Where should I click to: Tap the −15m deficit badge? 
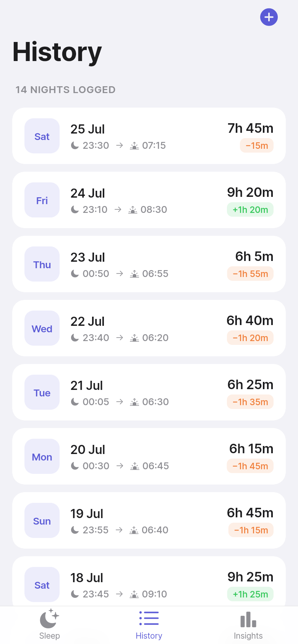pyautogui.click(x=257, y=145)
